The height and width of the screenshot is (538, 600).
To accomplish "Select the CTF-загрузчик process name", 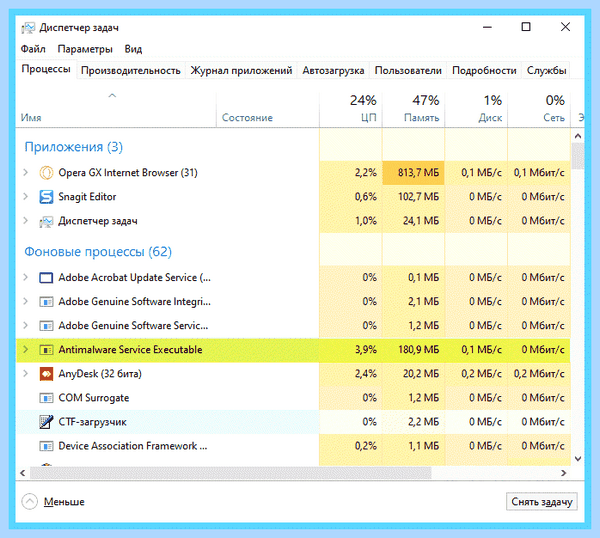I will tap(92, 422).
